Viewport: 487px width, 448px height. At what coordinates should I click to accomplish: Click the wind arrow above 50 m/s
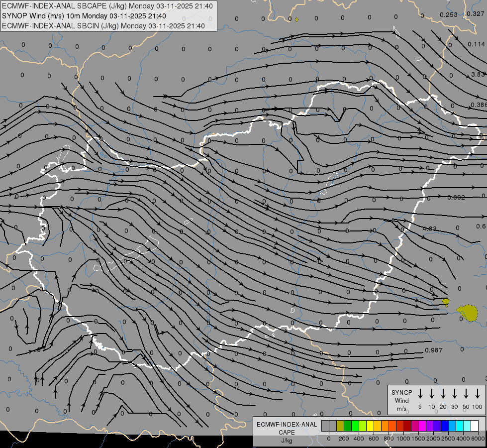pyautogui.click(x=466, y=393)
